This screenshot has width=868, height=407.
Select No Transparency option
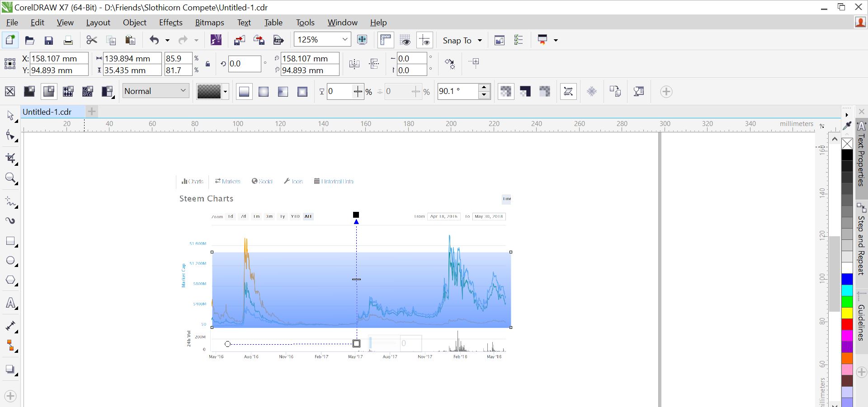point(10,92)
